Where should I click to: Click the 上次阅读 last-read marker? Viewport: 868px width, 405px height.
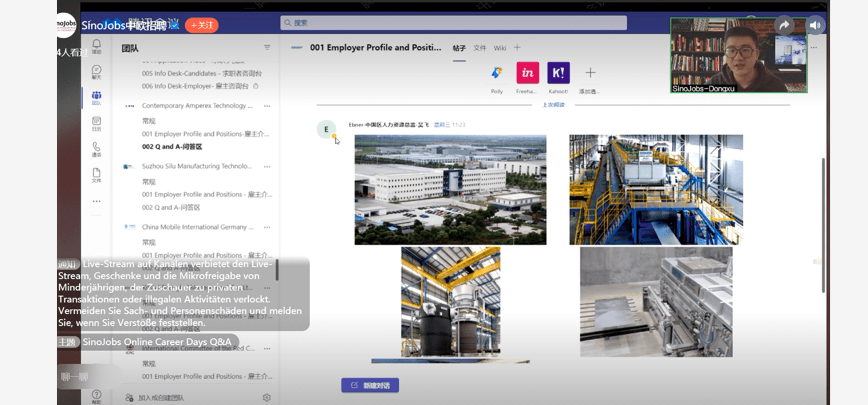(553, 105)
